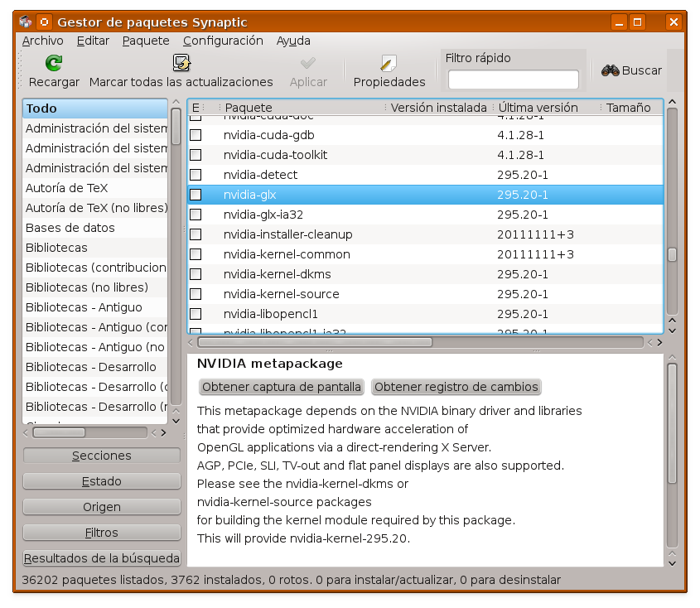Click the Secciones button

tap(102, 456)
